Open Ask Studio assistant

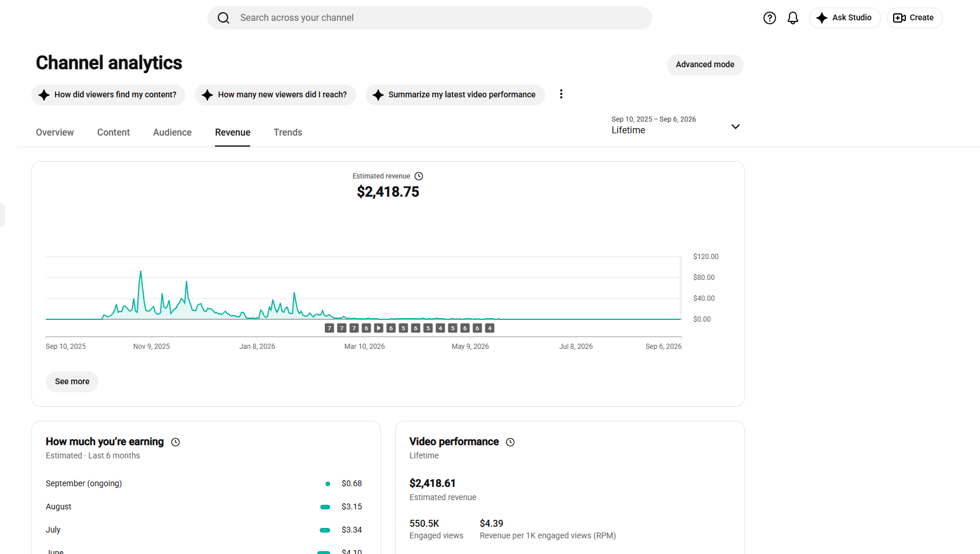(844, 18)
